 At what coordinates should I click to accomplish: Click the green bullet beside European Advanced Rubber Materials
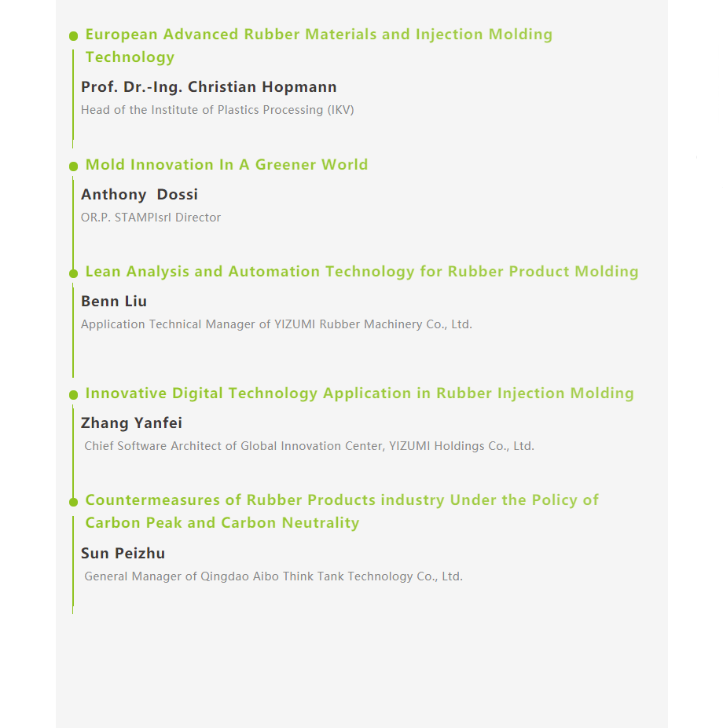[x=73, y=35]
